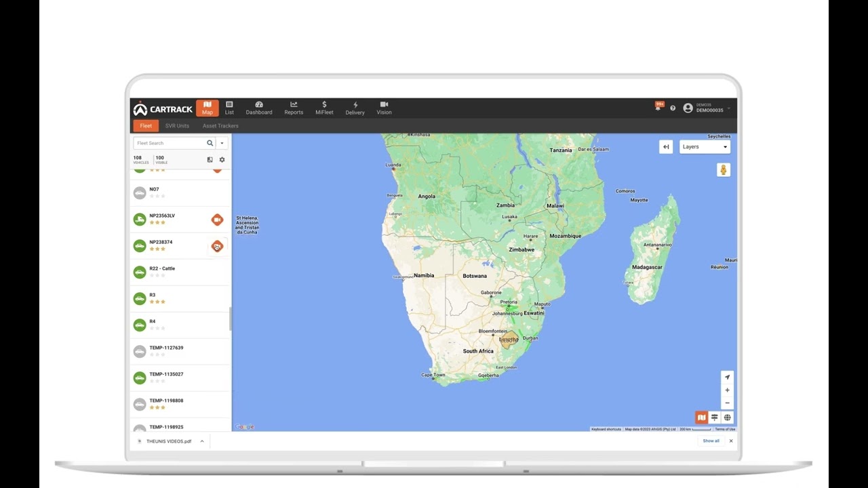This screenshot has height=488, width=868.
Task: Open the Vision camera section
Action: pos(384,108)
